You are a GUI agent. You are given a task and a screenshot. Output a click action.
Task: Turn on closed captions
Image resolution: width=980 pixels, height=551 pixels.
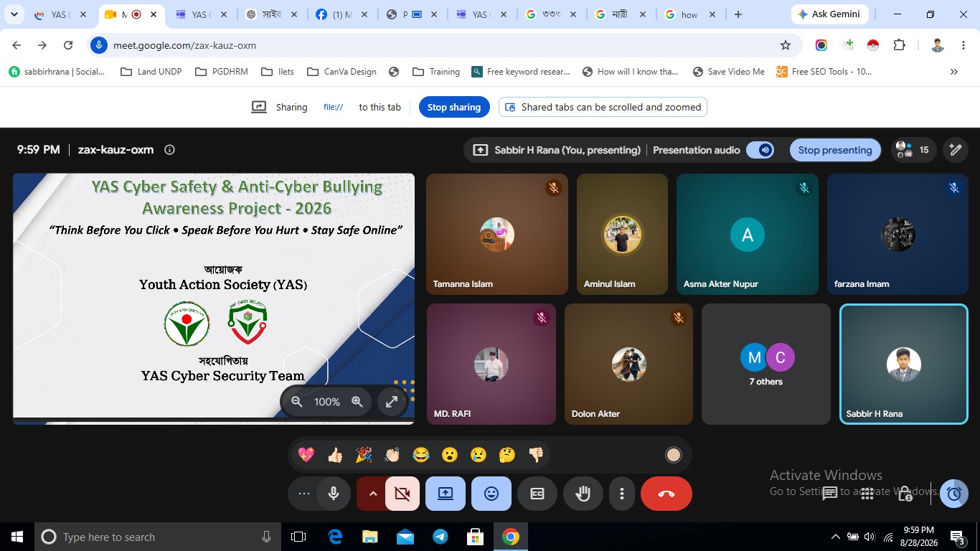(537, 494)
